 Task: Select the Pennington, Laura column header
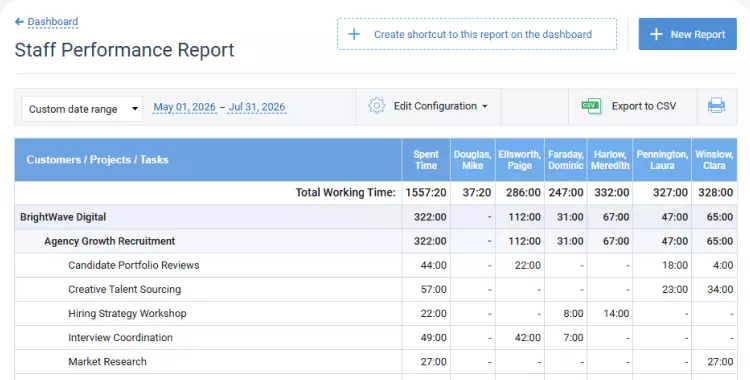pyautogui.click(x=662, y=160)
